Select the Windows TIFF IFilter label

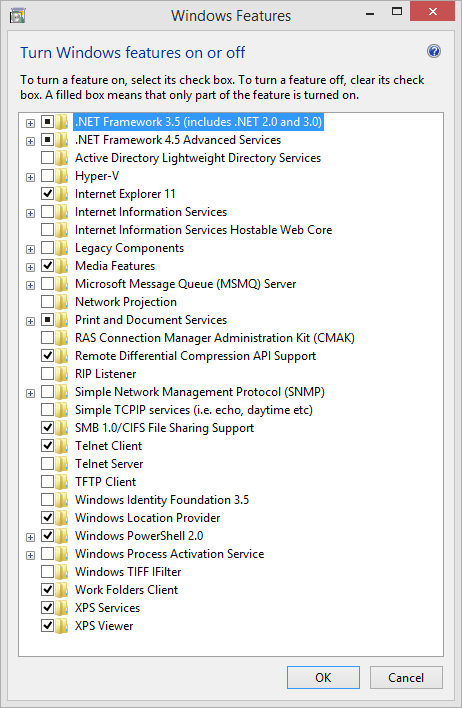(128, 572)
